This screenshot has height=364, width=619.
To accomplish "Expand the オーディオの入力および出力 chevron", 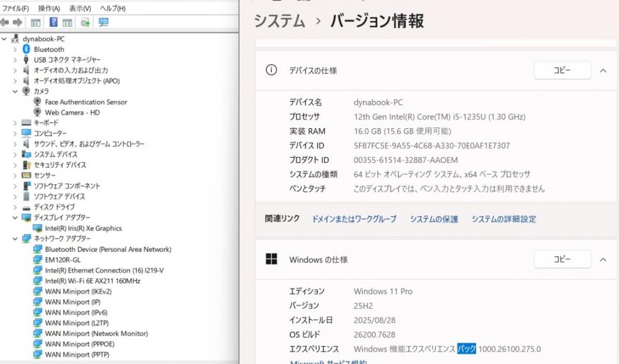I will tap(15, 71).
